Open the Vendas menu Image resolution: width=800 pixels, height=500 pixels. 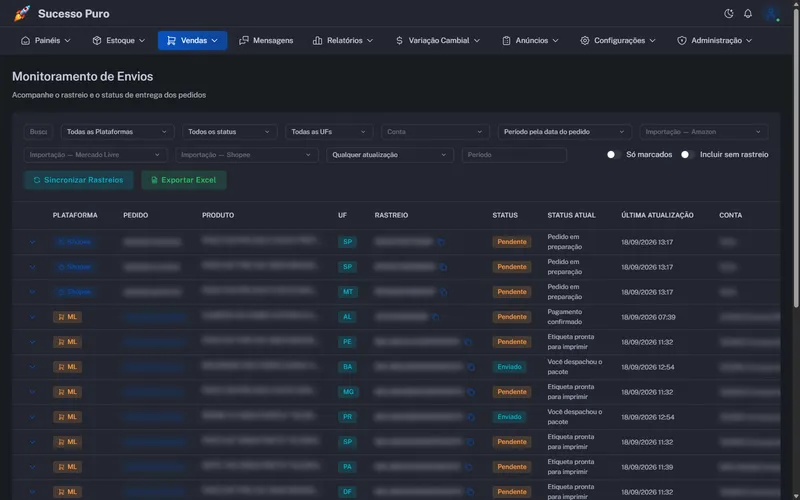[192, 40]
